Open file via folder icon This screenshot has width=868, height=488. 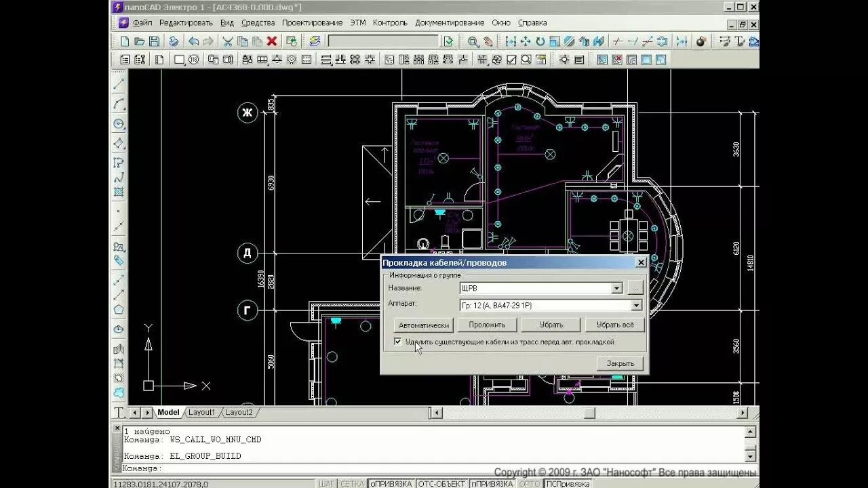pyautogui.click(x=140, y=41)
